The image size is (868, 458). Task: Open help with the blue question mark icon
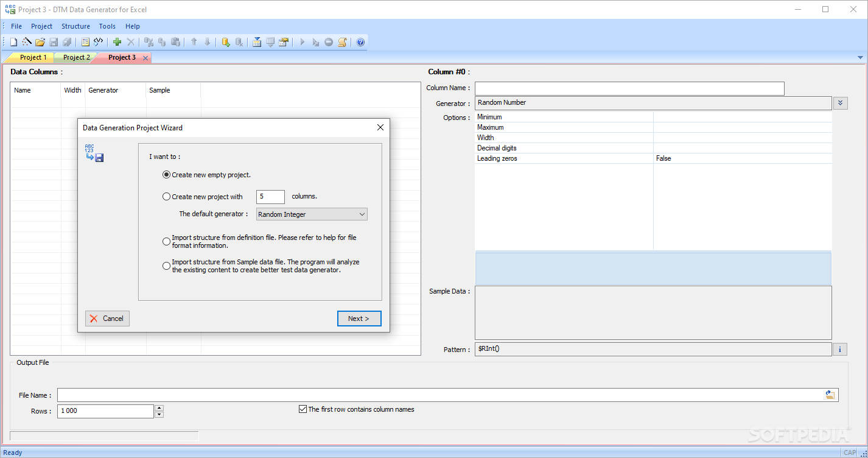click(360, 41)
